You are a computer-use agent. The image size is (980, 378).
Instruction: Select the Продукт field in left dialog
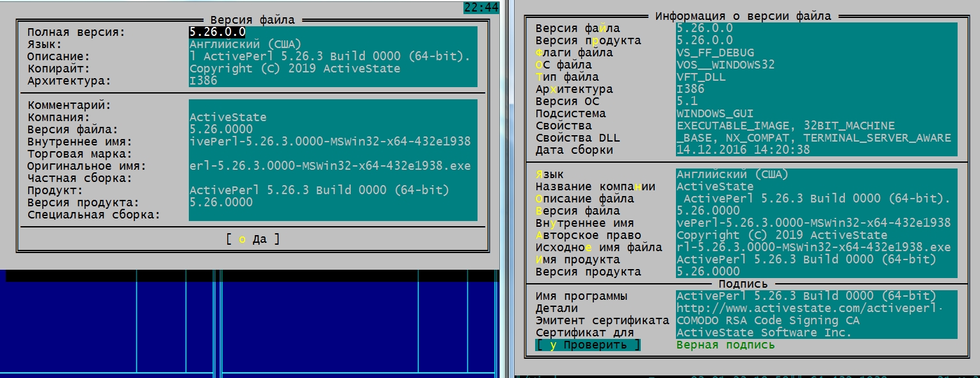coord(333,190)
